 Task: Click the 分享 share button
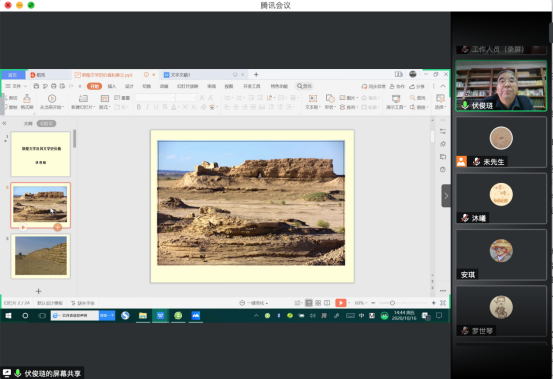417,86
